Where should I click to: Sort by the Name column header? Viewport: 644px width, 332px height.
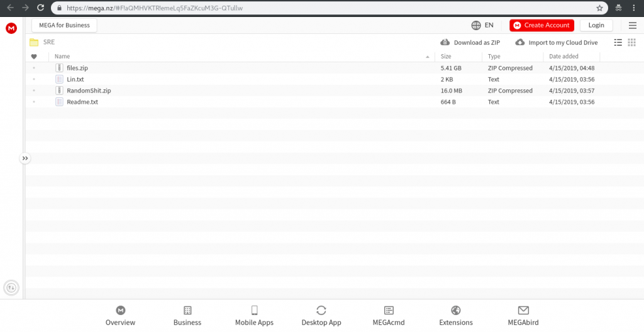(62, 57)
